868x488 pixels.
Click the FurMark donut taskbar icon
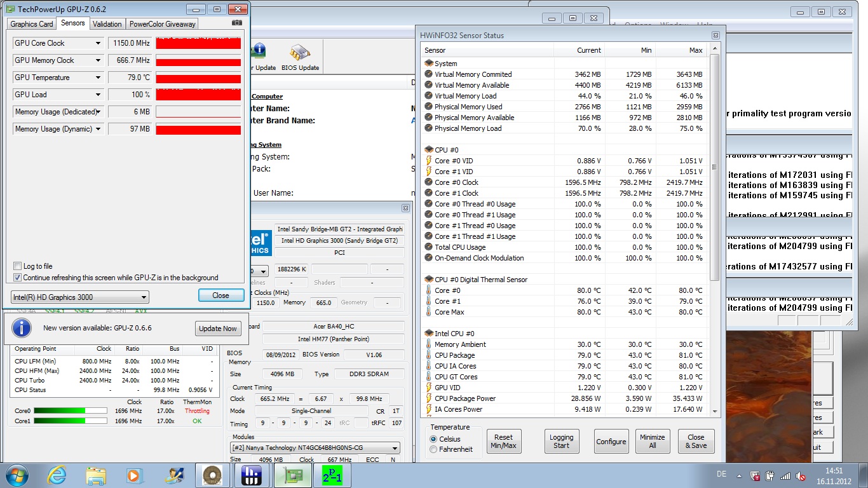coord(212,475)
